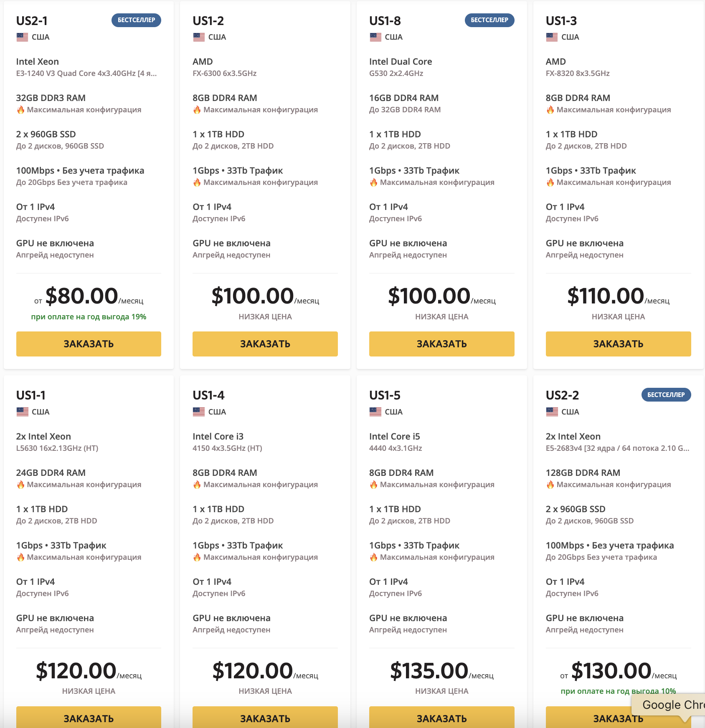This screenshot has height=728, width=705.
Task: Order the US1-3 server priced at $110.00
Action: 619,344
